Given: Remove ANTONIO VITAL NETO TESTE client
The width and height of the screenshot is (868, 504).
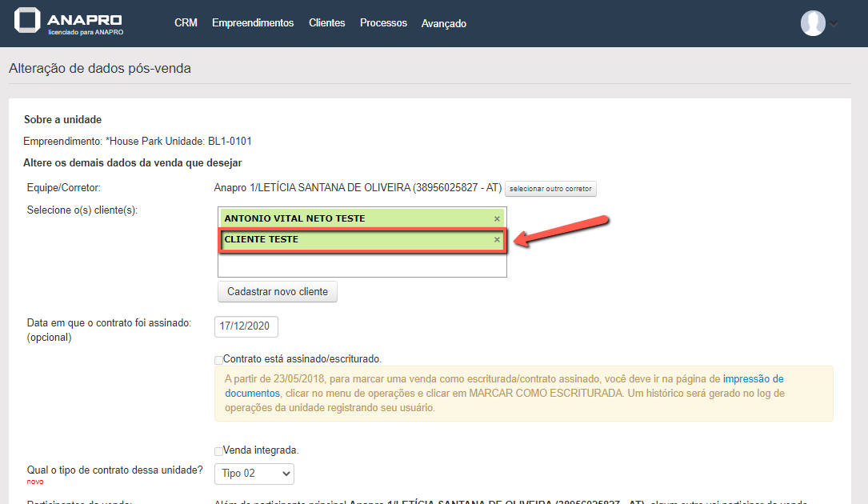Looking at the screenshot, I should click(x=497, y=218).
